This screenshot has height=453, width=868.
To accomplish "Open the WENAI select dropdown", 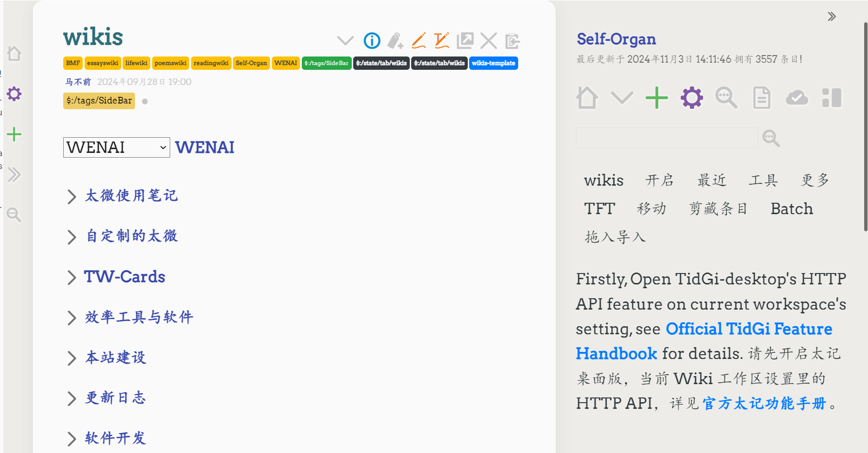I will [116, 148].
